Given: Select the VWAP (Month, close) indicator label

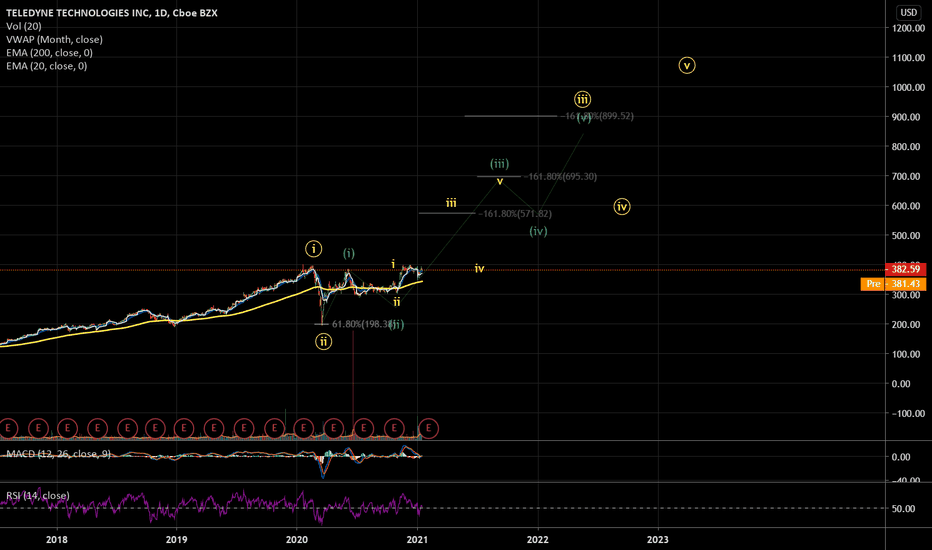Looking at the screenshot, I should pos(54,39).
